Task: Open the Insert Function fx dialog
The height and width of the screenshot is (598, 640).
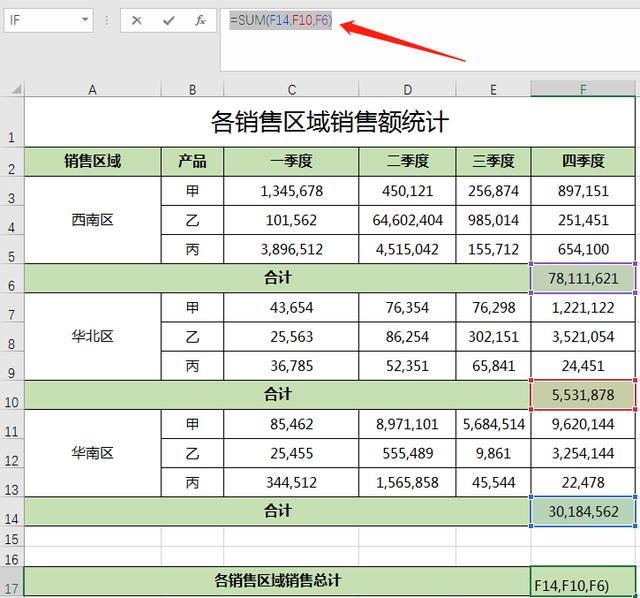Action: [x=200, y=20]
